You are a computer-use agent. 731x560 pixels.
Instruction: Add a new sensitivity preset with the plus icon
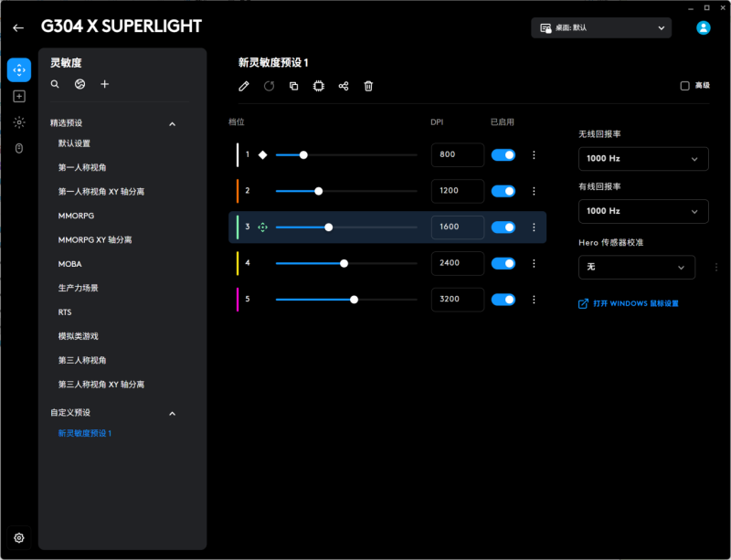[x=104, y=84]
